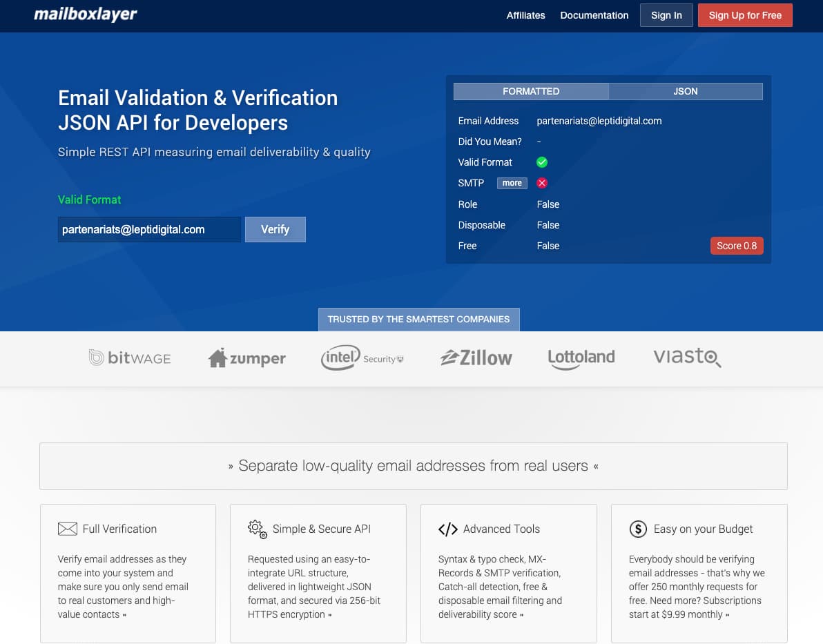The width and height of the screenshot is (823, 644).
Task: Open the Documentation page
Action: pos(594,15)
